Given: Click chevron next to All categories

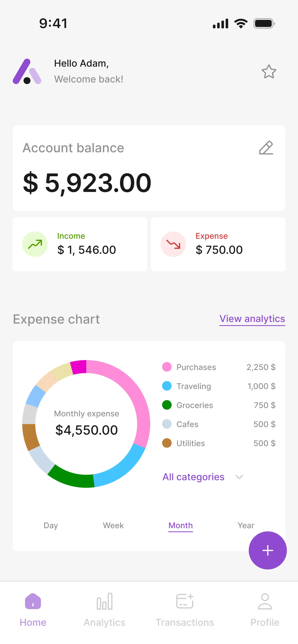Looking at the screenshot, I should [239, 477].
